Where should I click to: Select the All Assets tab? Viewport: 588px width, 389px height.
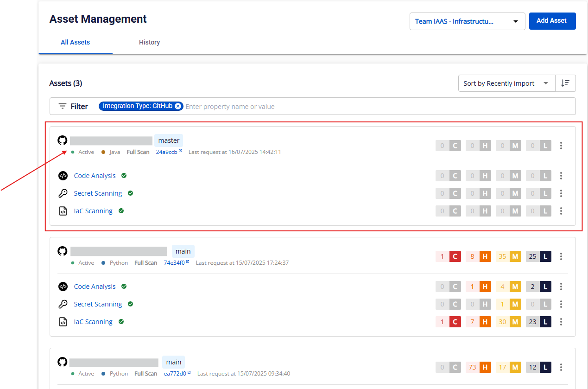click(76, 42)
